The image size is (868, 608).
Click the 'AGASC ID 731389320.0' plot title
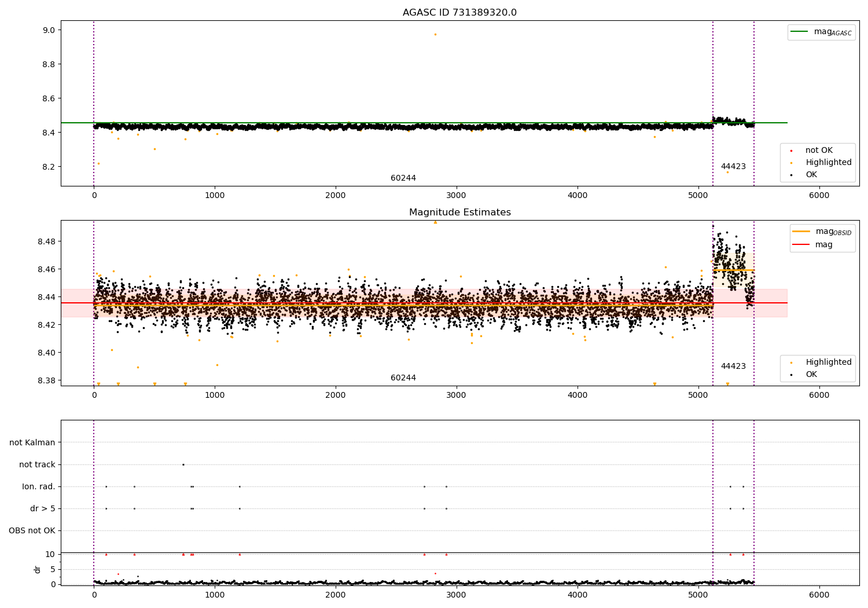coord(459,13)
